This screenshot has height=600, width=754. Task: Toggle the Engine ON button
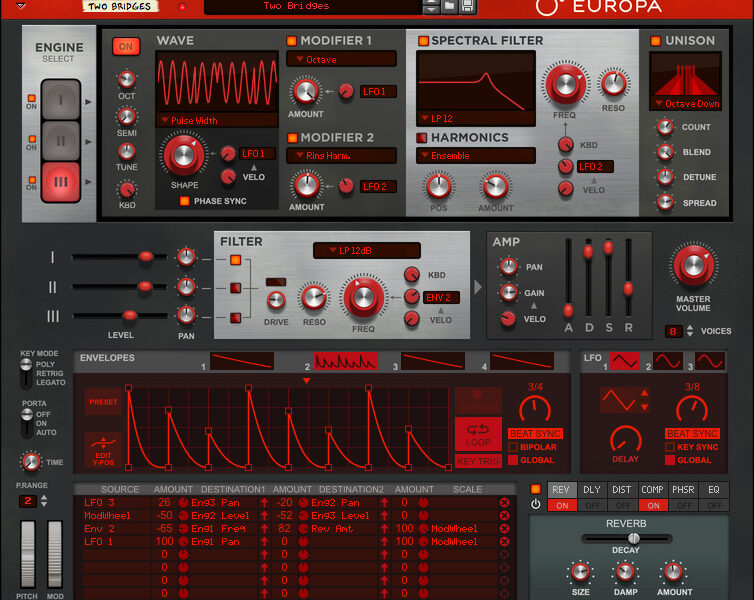coord(126,47)
